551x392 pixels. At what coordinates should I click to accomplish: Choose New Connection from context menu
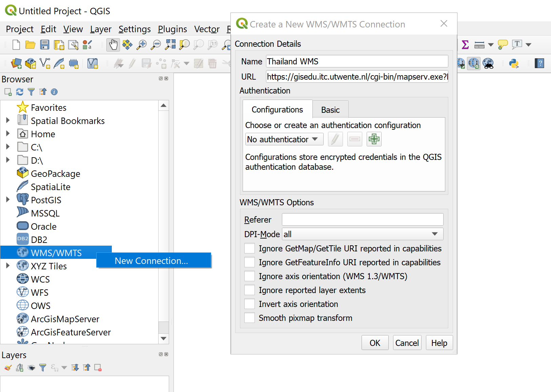pyautogui.click(x=151, y=261)
